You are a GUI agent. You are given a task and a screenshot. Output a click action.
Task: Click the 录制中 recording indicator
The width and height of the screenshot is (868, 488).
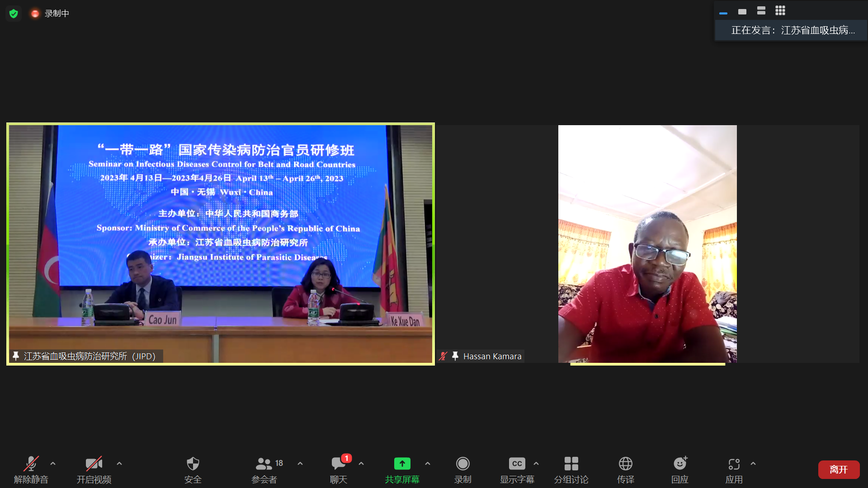click(x=50, y=14)
